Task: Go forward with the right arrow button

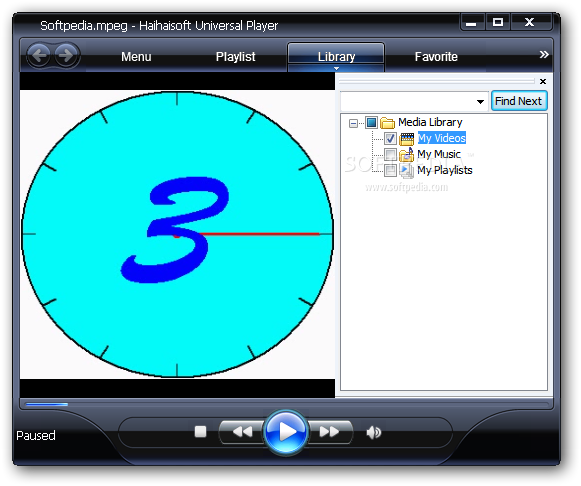Action: pyautogui.click(x=67, y=56)
